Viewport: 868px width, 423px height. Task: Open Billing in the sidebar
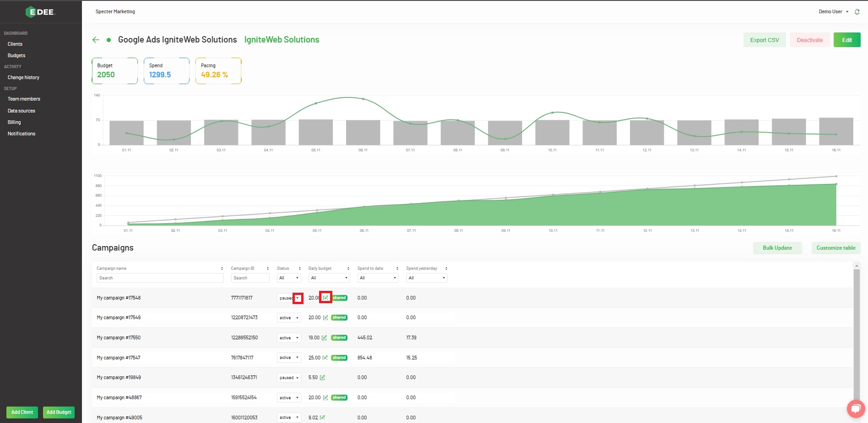coord(14,123)
